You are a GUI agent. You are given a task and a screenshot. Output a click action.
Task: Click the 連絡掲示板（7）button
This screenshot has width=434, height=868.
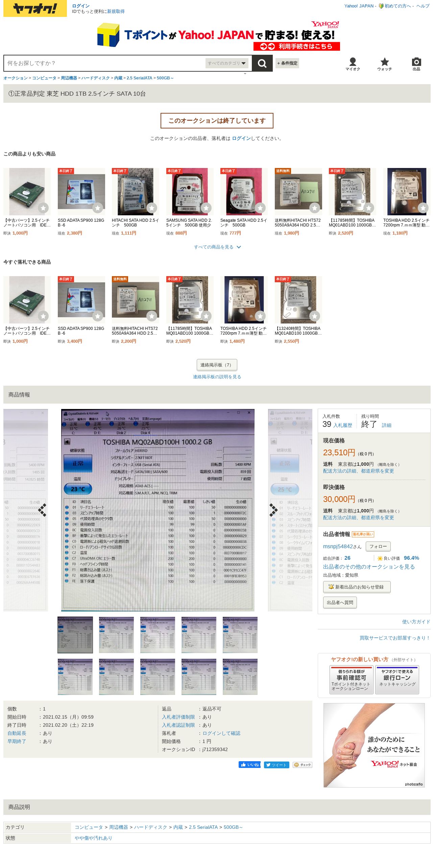coord(217,365)
